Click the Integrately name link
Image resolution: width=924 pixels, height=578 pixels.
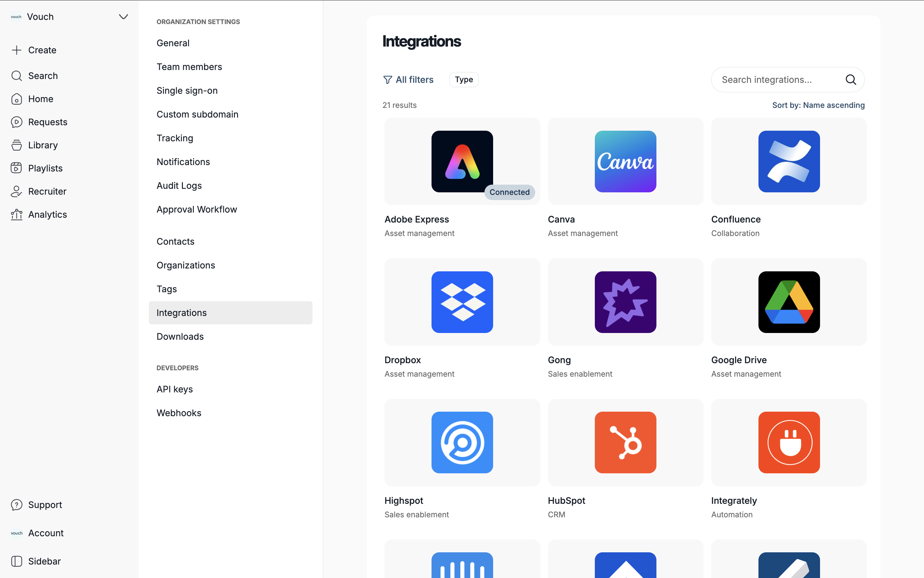tap(734, 501)
